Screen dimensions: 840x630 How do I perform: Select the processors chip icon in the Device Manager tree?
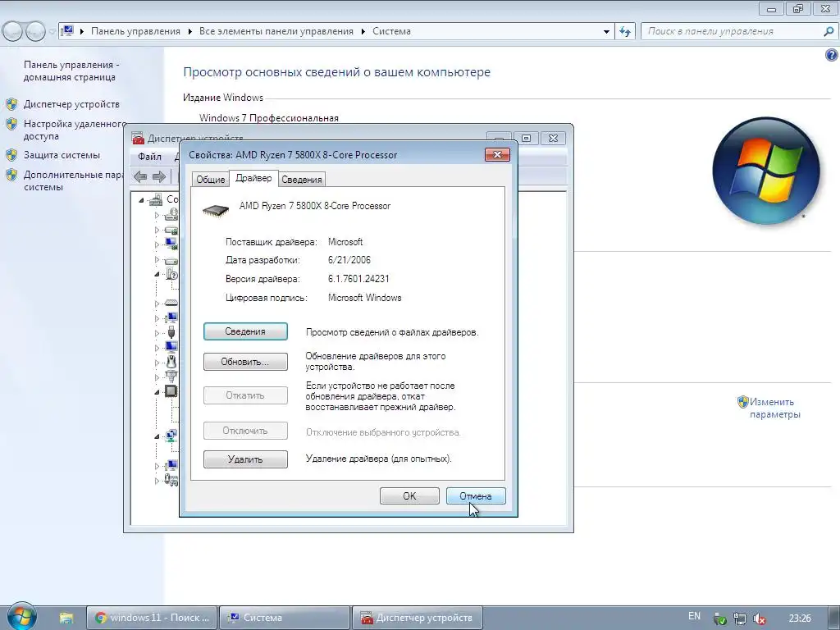(171, 391)
